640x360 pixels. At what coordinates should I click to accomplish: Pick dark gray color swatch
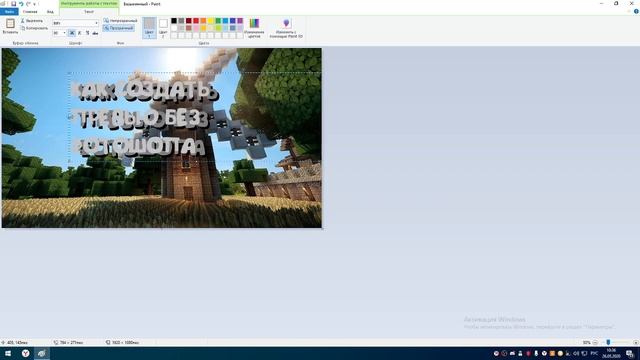click(181, 21)
